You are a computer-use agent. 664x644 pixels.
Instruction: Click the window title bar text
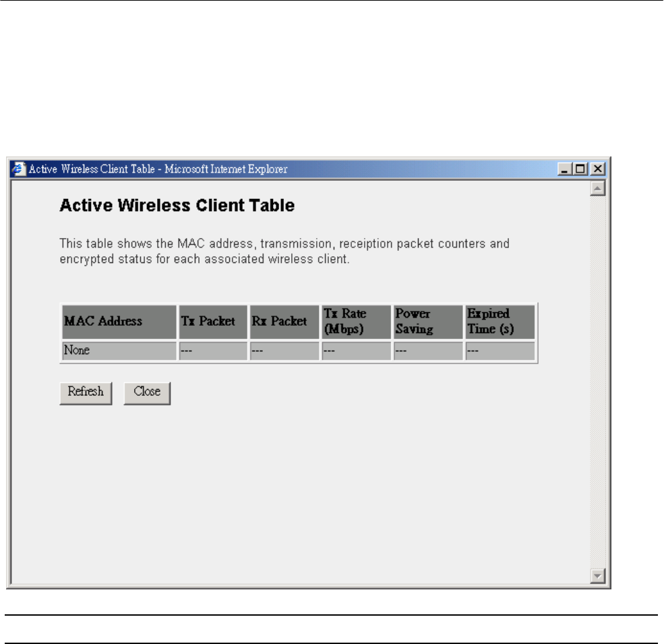(x=158, y=169)
